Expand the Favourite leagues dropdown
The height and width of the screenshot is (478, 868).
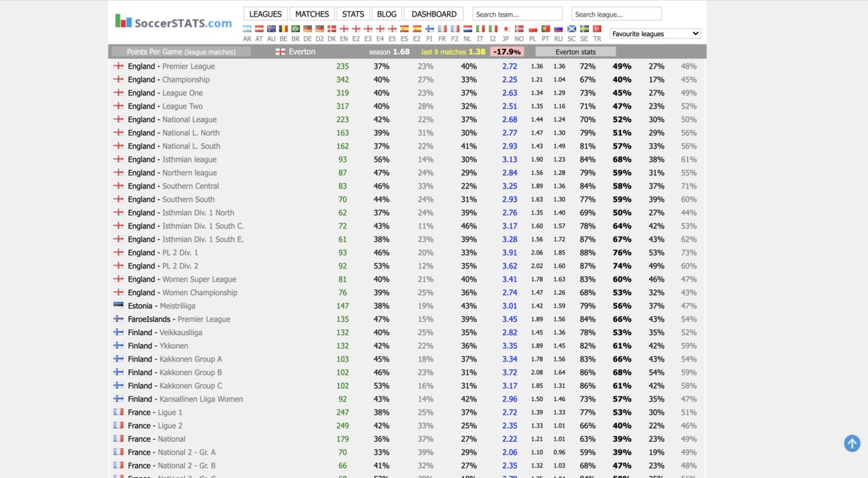coord(655,34)
